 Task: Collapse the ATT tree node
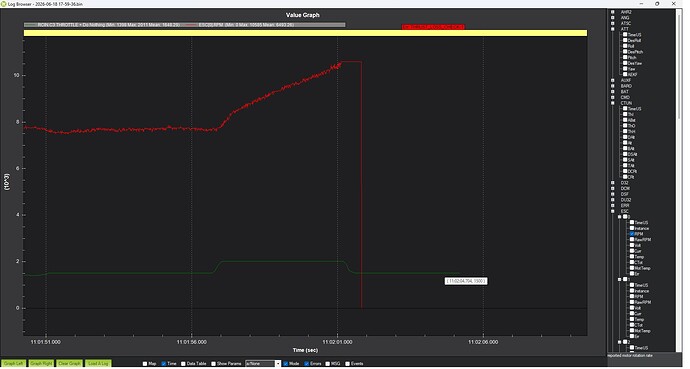(x=613, y=29)
